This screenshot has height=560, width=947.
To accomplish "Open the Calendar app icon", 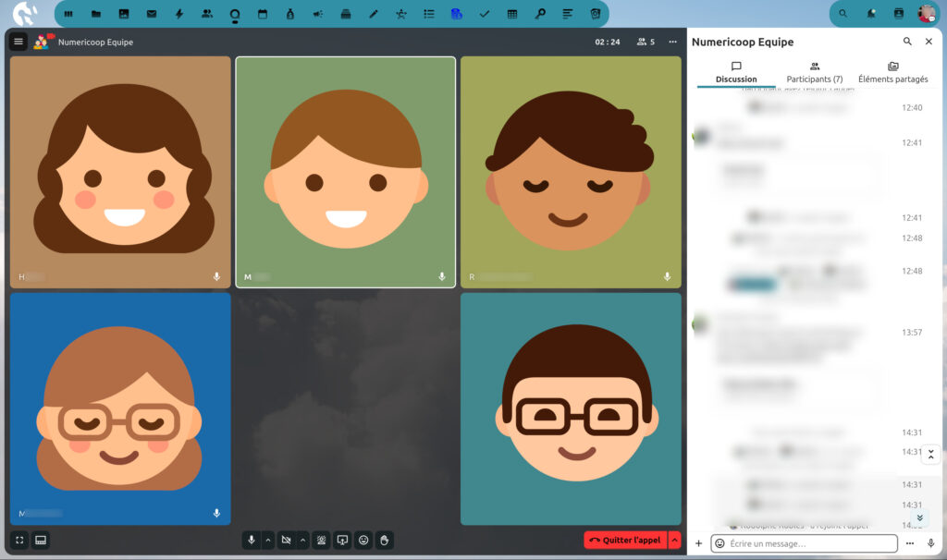I will tap(263, 14).
